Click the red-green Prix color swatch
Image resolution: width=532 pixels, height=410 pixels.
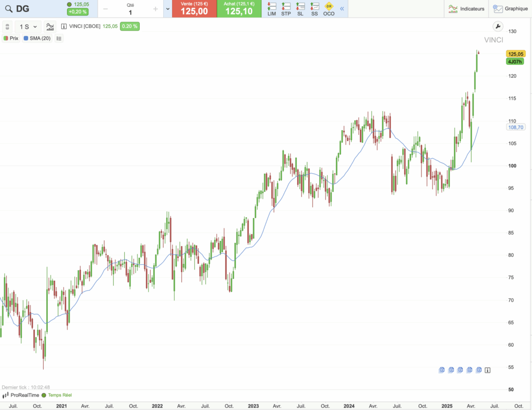tap(6, 38)
